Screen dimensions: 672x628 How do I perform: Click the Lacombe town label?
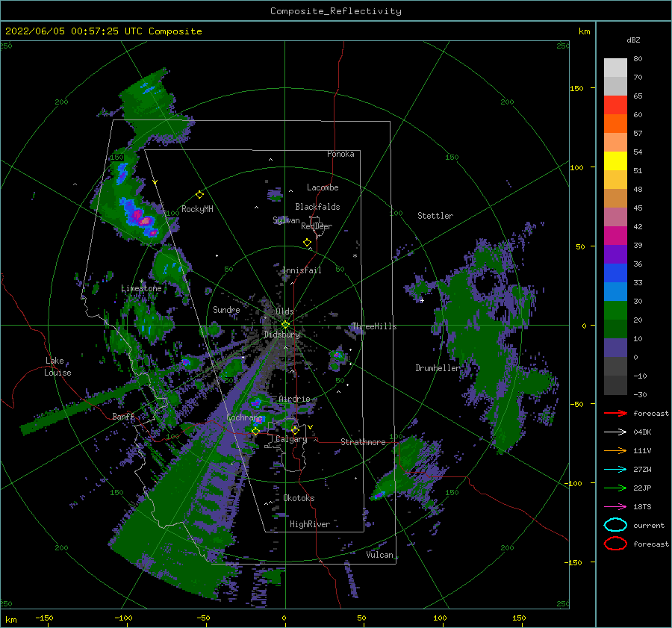(323, 187)
